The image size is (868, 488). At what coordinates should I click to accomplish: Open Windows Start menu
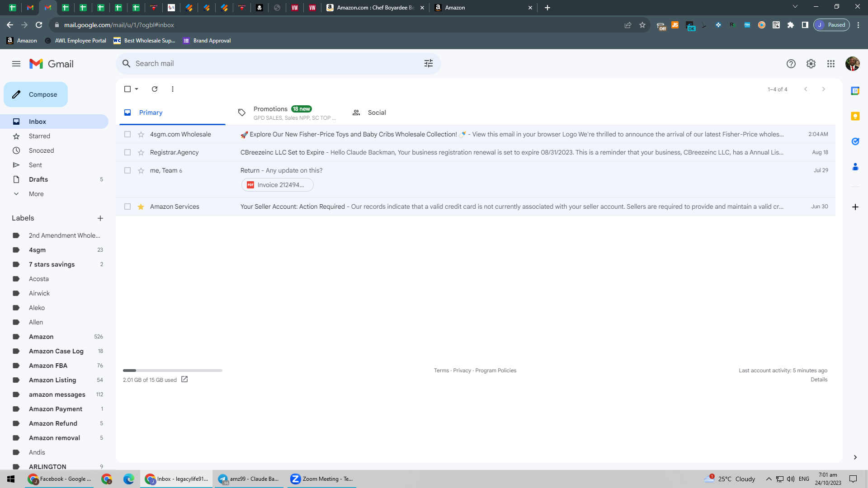click(11, 479)
